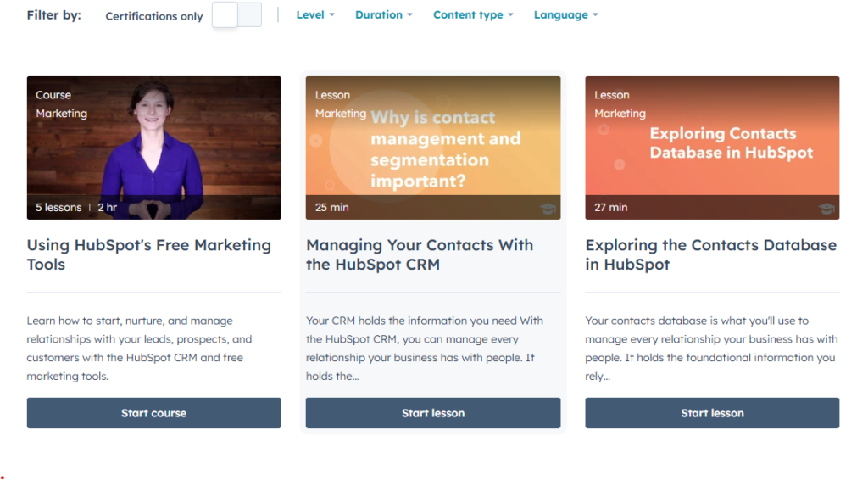The width and height of the screenshot is (868, 480).
Task: Open the Level filter dropdown
Action: [x=315, y=15]
